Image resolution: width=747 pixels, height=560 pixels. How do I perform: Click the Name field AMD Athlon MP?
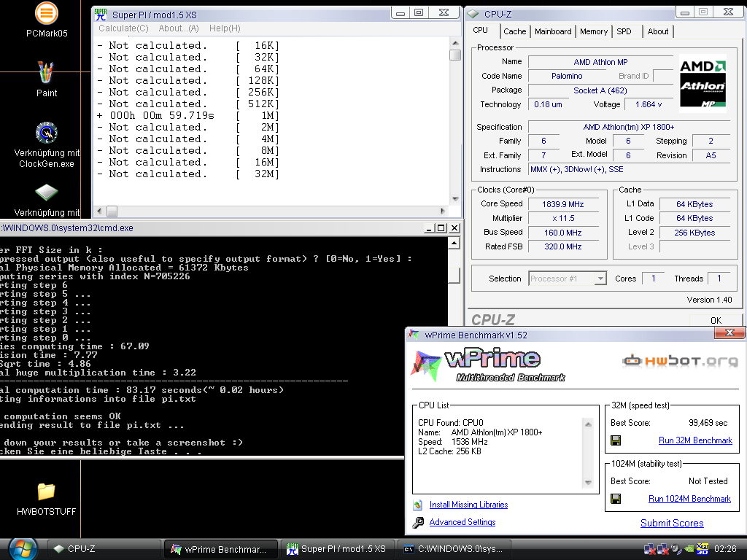click(600, 62)
